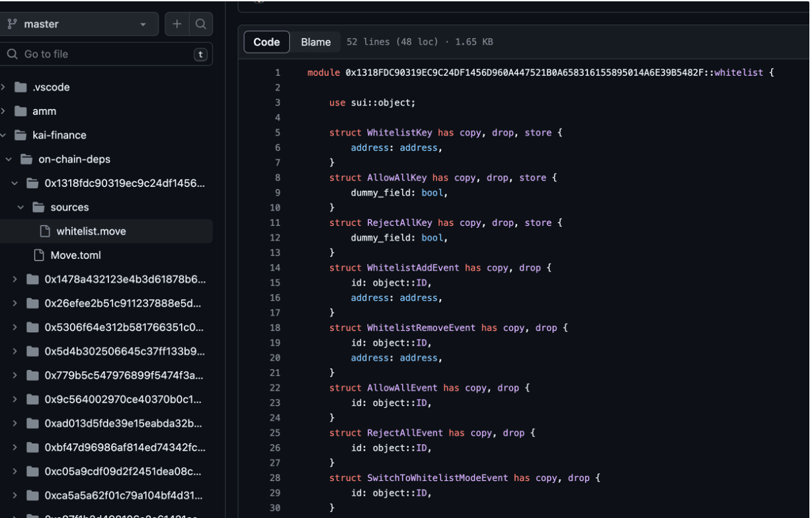
Task: Expand the amm folder chevron
Action: tap(4, 111)
